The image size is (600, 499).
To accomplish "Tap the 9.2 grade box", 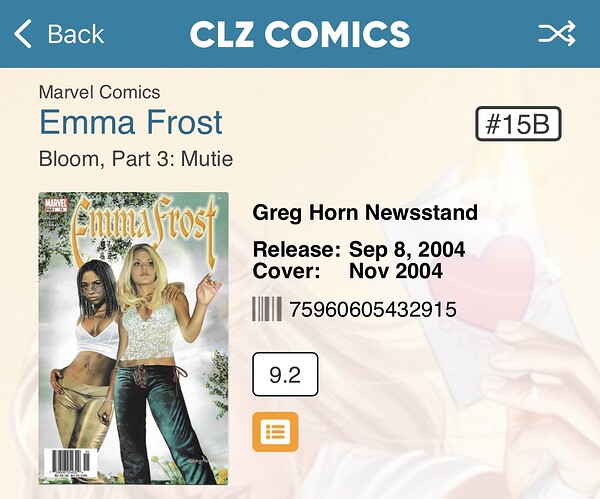I will pyautogui.click(x=285, y=375).
